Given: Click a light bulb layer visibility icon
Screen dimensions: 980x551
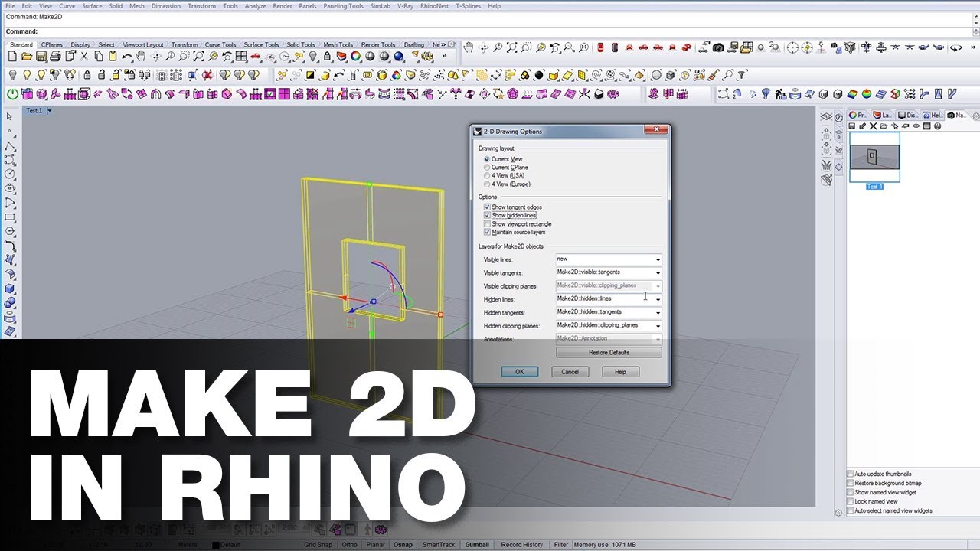Looking at the screenshot, I should pyautogui.click(x=11, y=74).
